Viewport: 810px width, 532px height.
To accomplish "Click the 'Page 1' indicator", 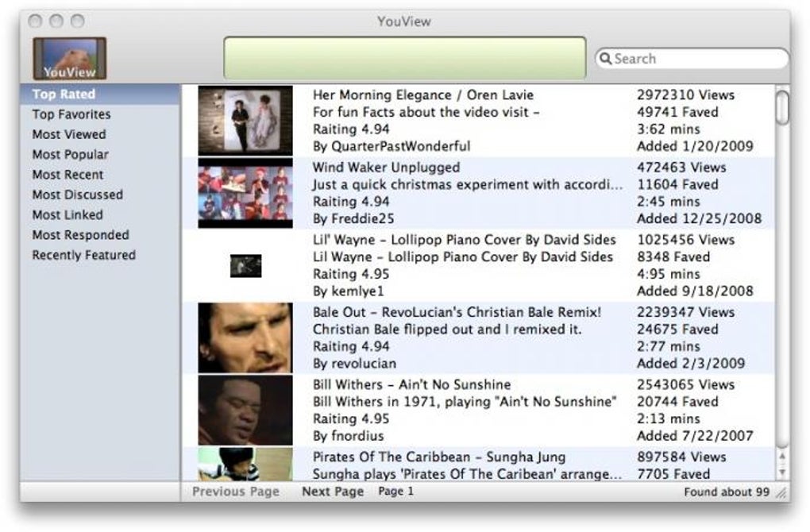I will (395, 492).
